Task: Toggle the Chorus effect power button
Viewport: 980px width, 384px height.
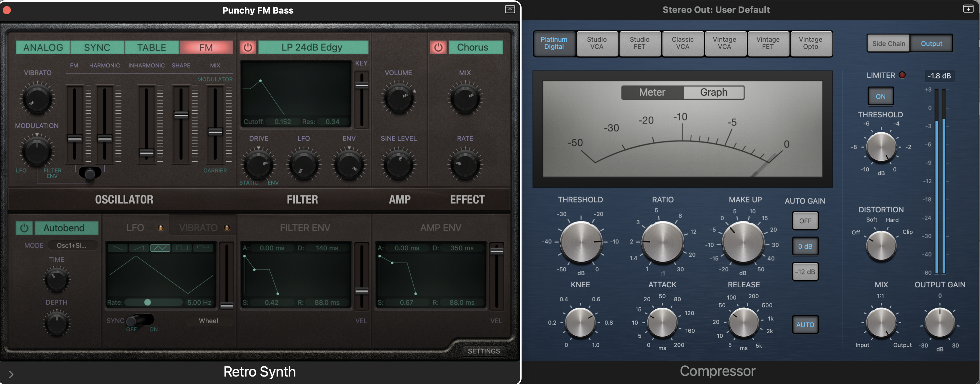Action: pyautogui.click(x=438, y=47)
